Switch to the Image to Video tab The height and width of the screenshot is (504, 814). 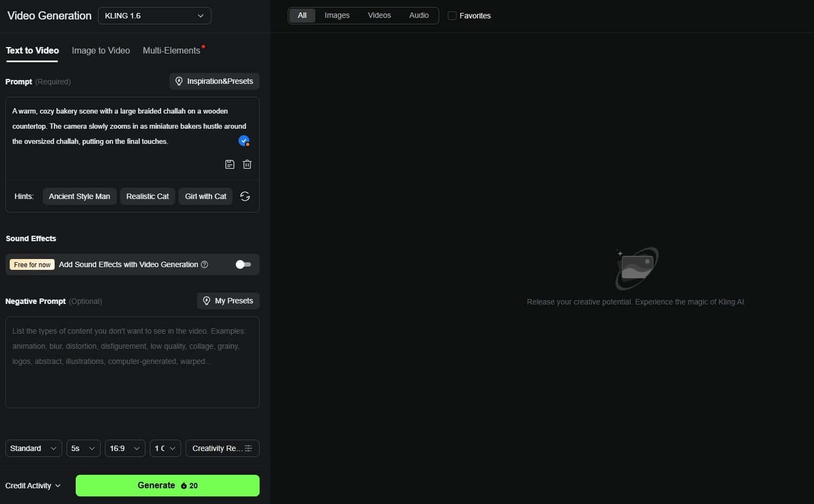point(101,50)
